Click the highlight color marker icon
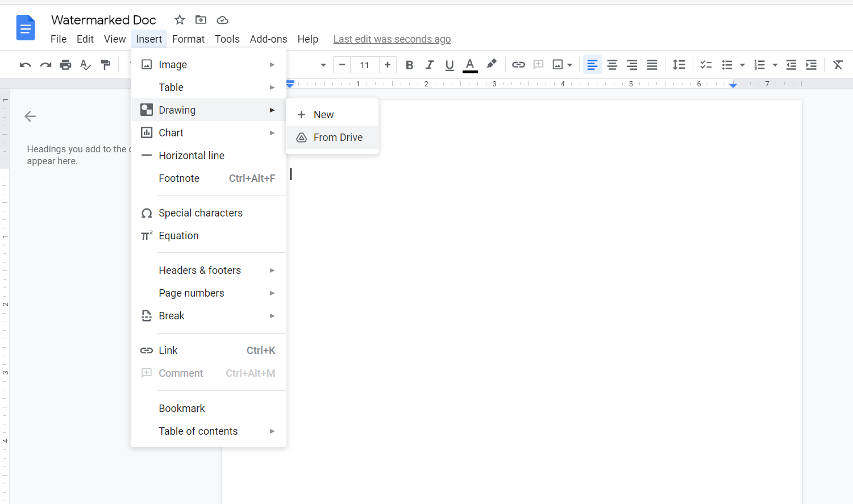Image resolution: width=853 pixels, height=504 pixels. (x=492, y=64)
